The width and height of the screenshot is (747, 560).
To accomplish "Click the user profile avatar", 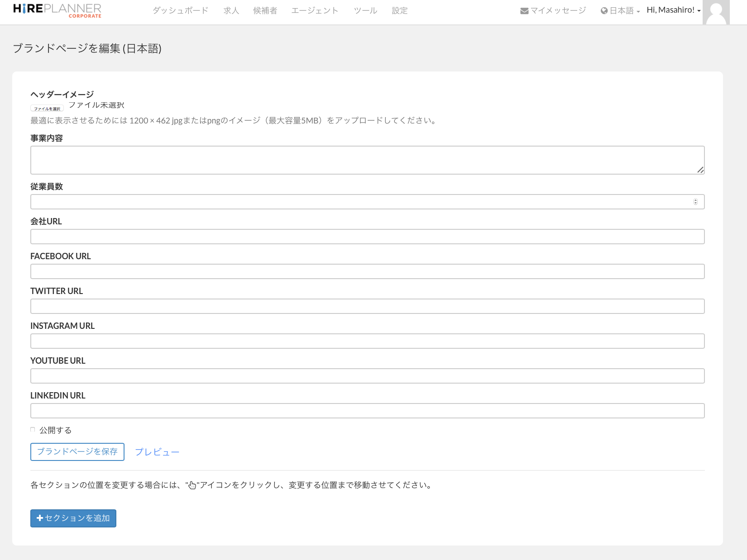I will coord(716,12).
